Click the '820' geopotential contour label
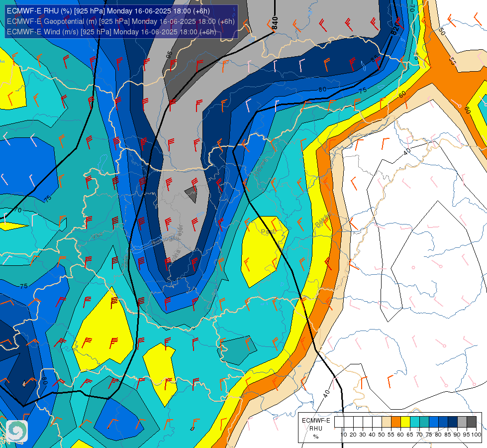 click(x=395, y=29)
